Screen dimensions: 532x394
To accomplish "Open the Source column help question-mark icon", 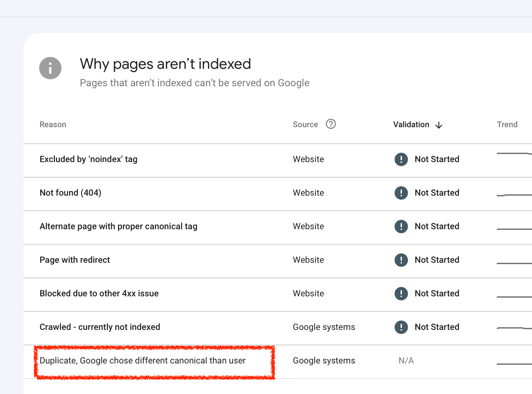I will pos(331,124).
